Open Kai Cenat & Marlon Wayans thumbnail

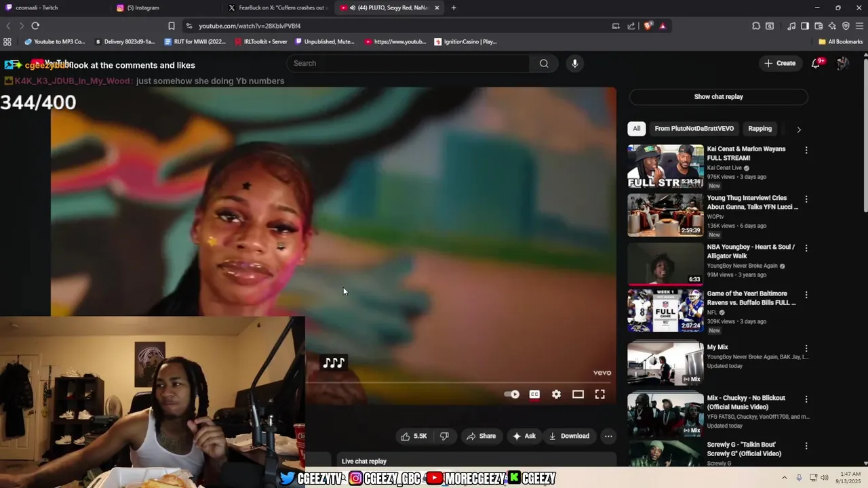coord(665,166)
